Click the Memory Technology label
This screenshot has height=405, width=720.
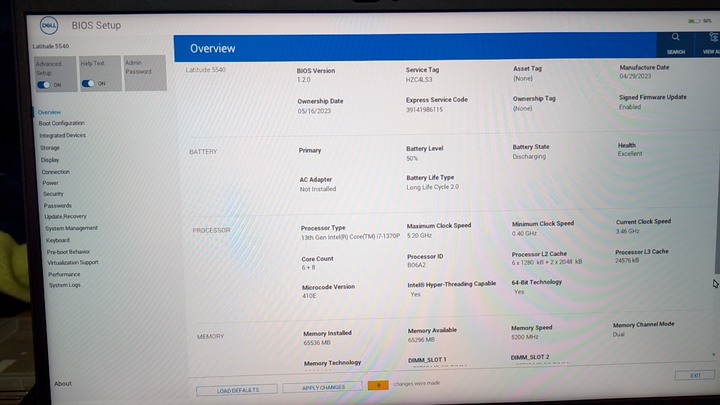click(332, 363)
